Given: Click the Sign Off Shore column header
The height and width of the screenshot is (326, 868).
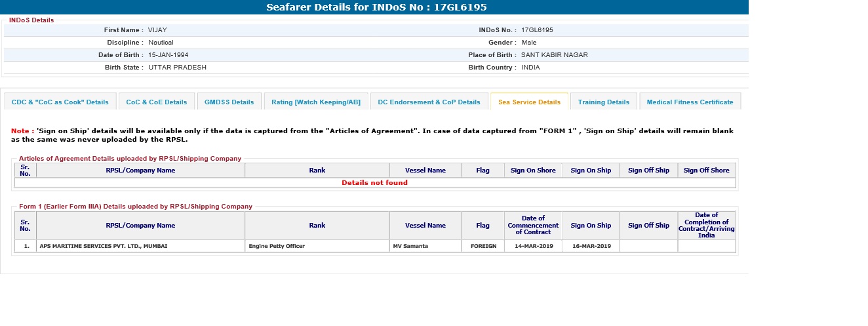Looking at the screenshot, I should click(x=706, y=171).
